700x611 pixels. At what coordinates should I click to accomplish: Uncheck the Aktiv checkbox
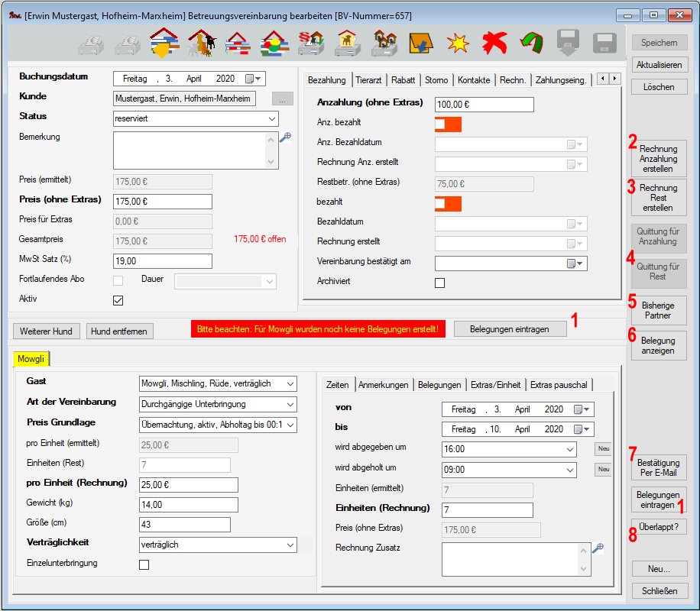(x=118, y=300)
